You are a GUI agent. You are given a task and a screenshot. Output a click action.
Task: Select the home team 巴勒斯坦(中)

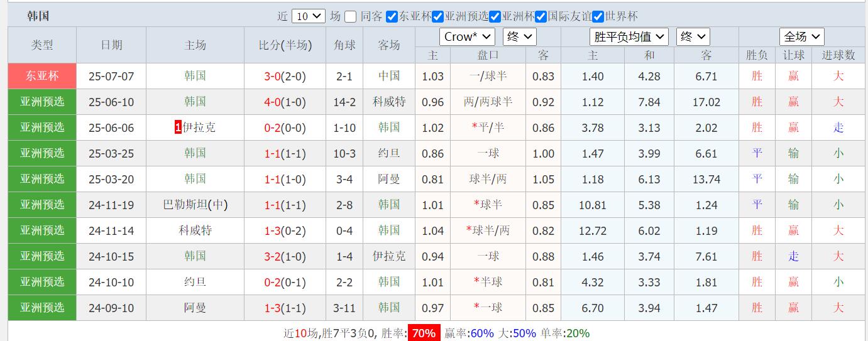(x=195, y=205)
